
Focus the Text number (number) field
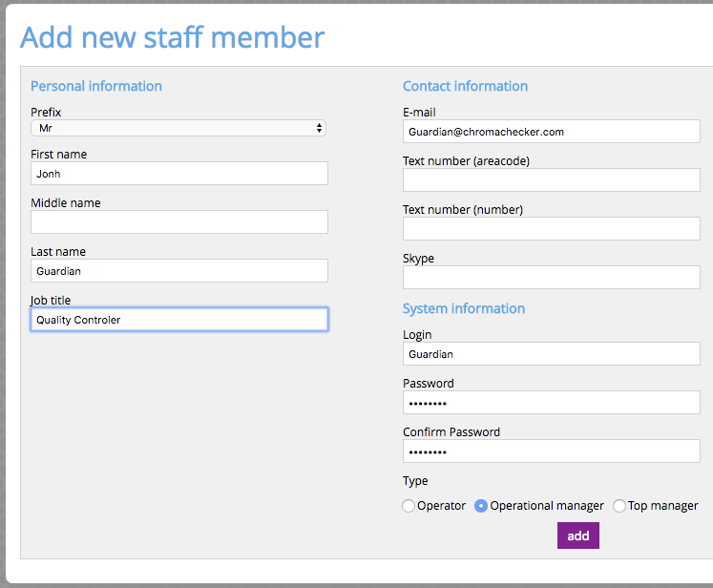point(551,229)
